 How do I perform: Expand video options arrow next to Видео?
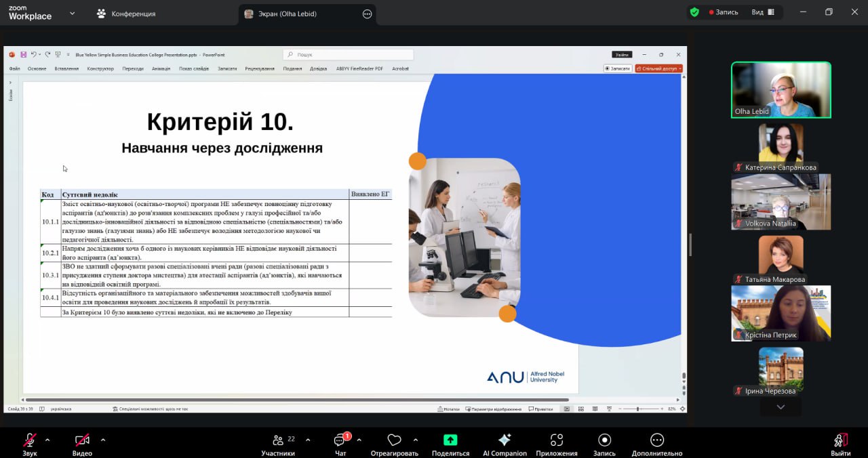point(103,440)
